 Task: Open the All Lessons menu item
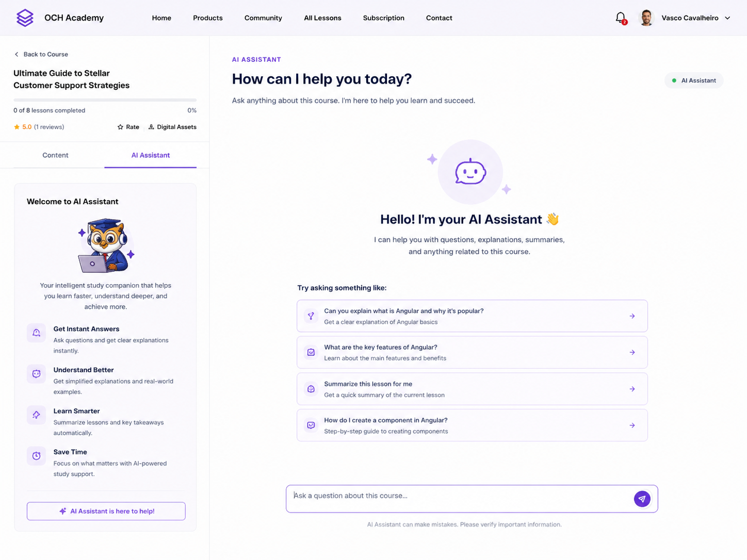[322, 18]
